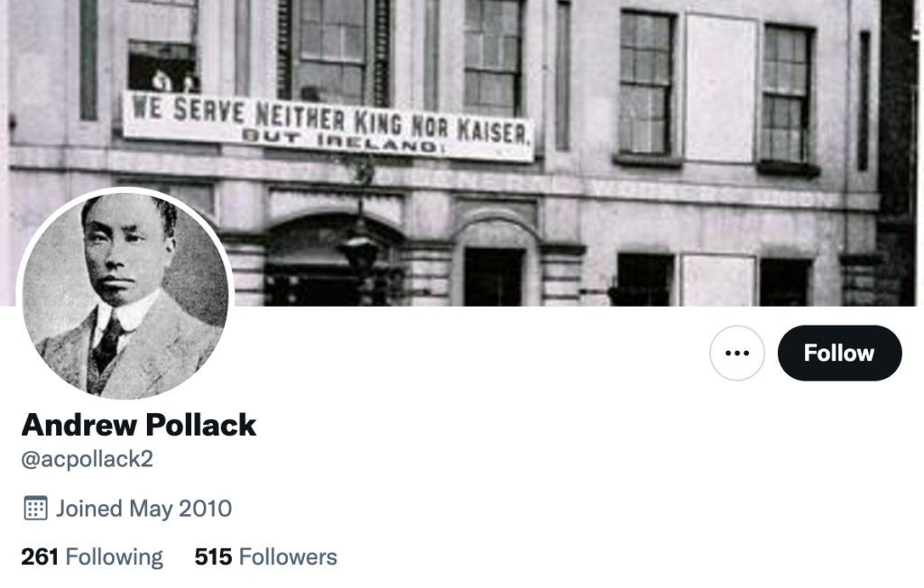Click the calendar icon beside join date
This screenshot has width=924, height=588.
(35, 508)
